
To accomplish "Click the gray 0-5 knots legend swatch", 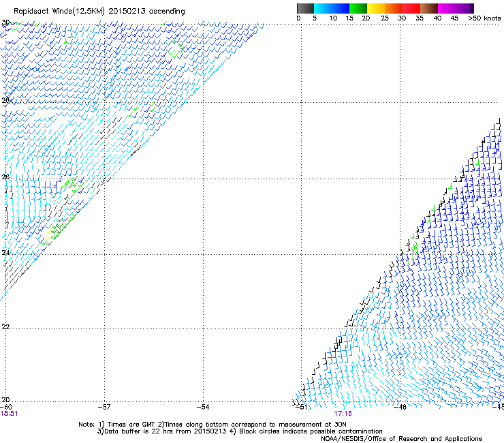I will point(305,8).
